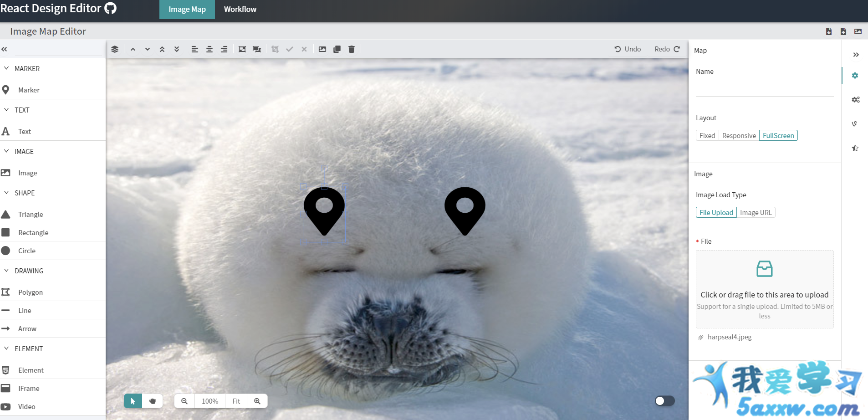
Task: Open uploaded file harpseal4.jpeg
Action: point(730,337)
